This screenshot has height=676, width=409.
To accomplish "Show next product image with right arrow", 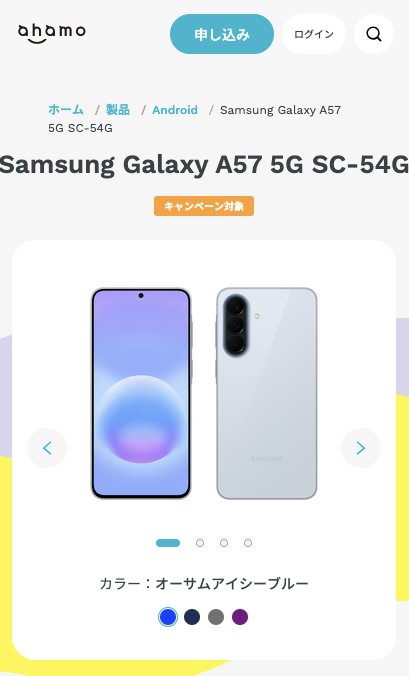I will tap(361, 448).
